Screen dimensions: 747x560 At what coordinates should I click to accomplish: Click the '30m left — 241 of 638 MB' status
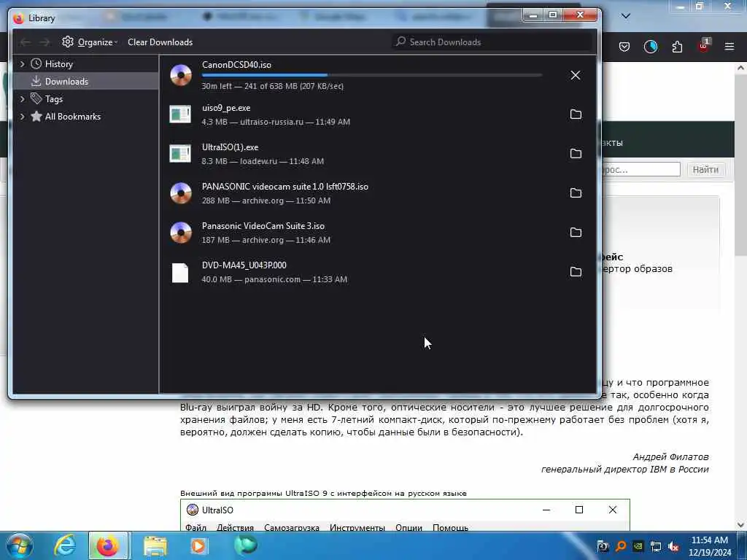click(x=273, y=86)
